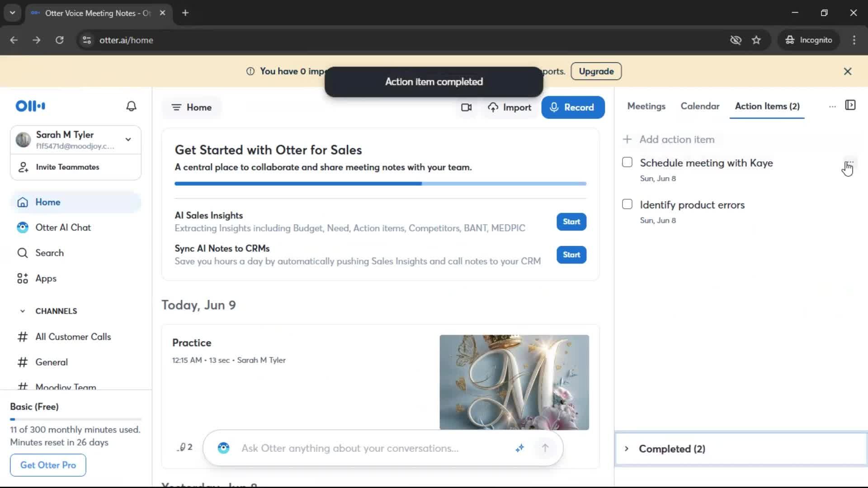Bookmark this page with the star
The height and width of the screenshot is (488, 868).
[x=756, y=40]
